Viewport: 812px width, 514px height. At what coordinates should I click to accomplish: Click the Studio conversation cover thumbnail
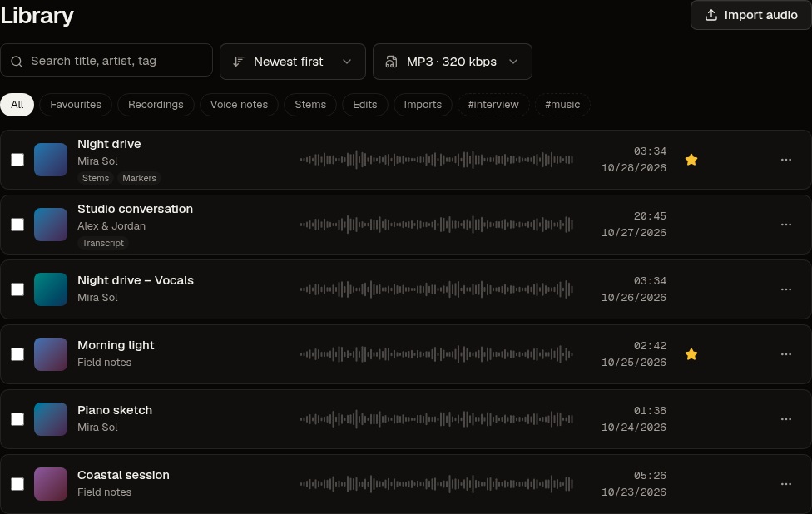[51, 225]
